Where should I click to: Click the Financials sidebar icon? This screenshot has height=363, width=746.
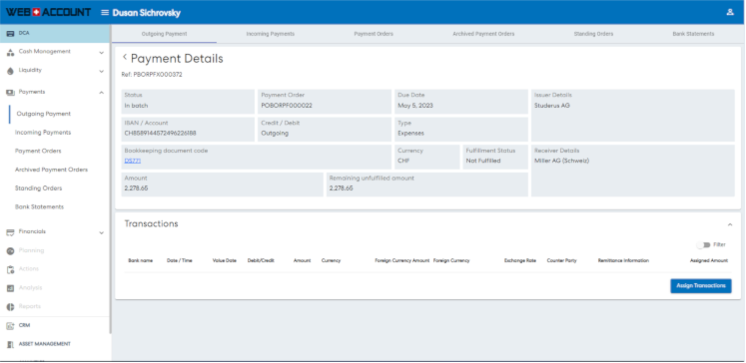tap(10, 232)
